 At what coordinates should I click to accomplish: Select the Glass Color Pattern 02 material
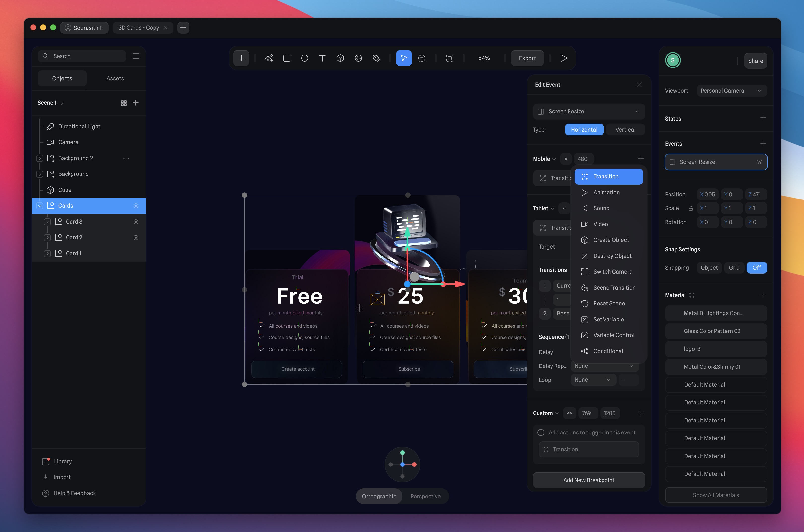(x=716, y=331)
